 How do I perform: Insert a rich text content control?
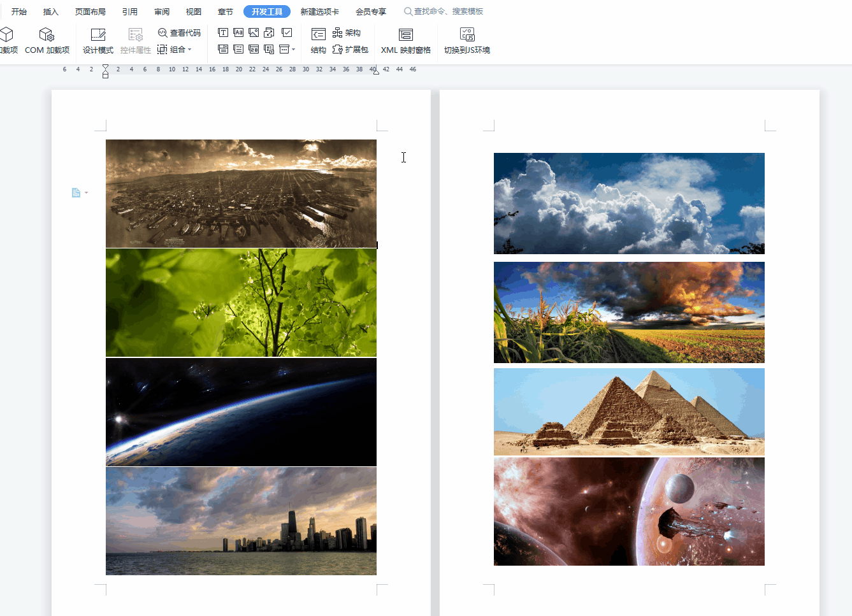(223, 32)
